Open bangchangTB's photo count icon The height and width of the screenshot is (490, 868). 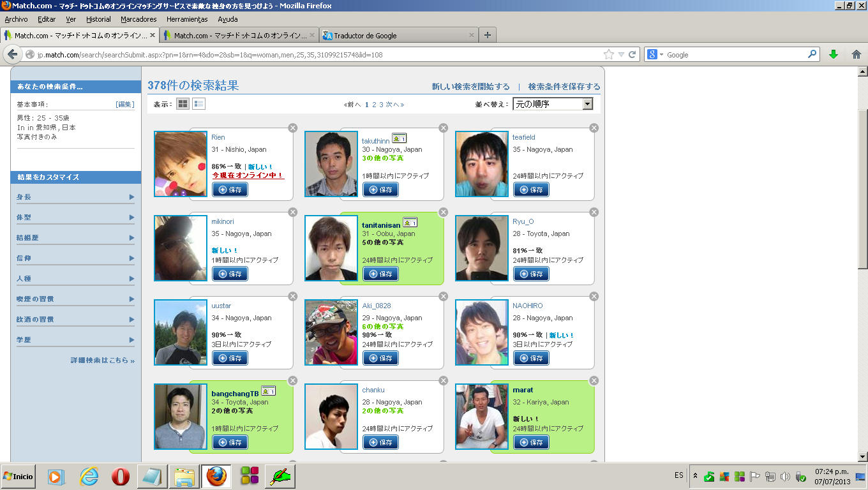point(268,390)
